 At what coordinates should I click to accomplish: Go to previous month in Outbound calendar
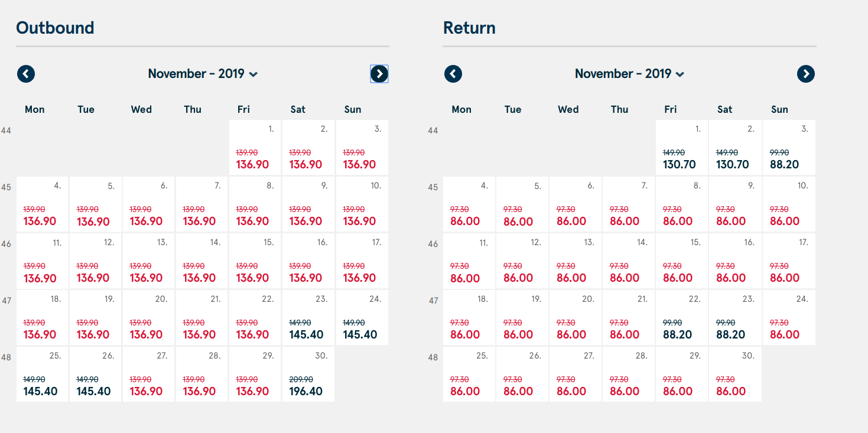[x=26, y=74]
